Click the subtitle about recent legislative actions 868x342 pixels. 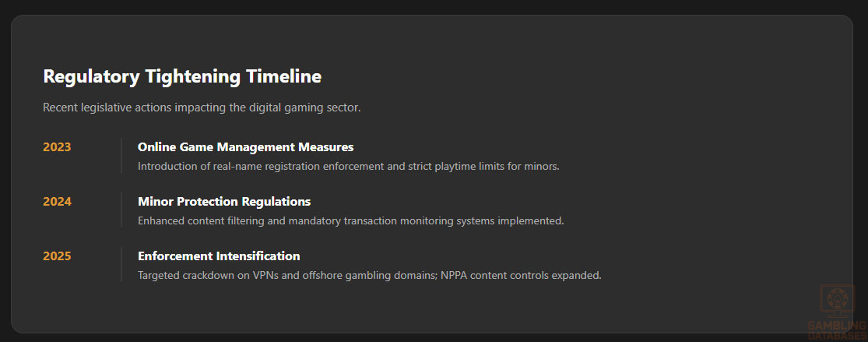(202, 108)
